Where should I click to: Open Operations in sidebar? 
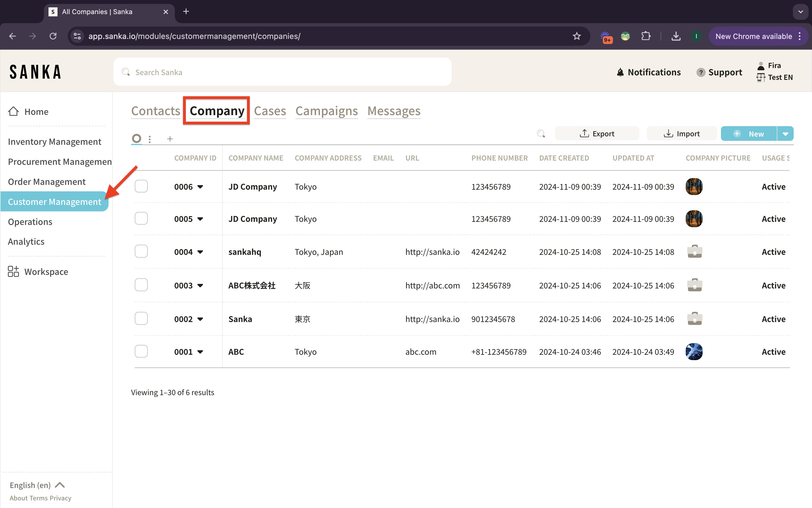30,222
